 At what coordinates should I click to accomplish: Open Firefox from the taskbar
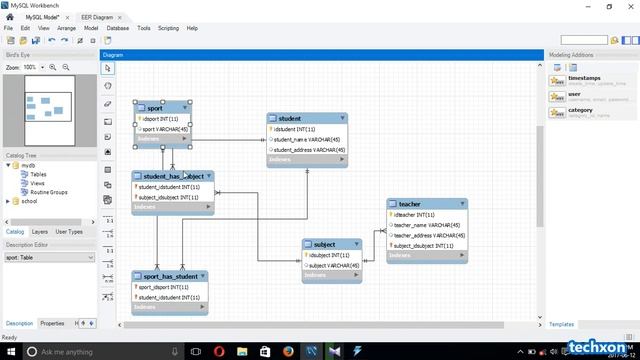[288, 351]
